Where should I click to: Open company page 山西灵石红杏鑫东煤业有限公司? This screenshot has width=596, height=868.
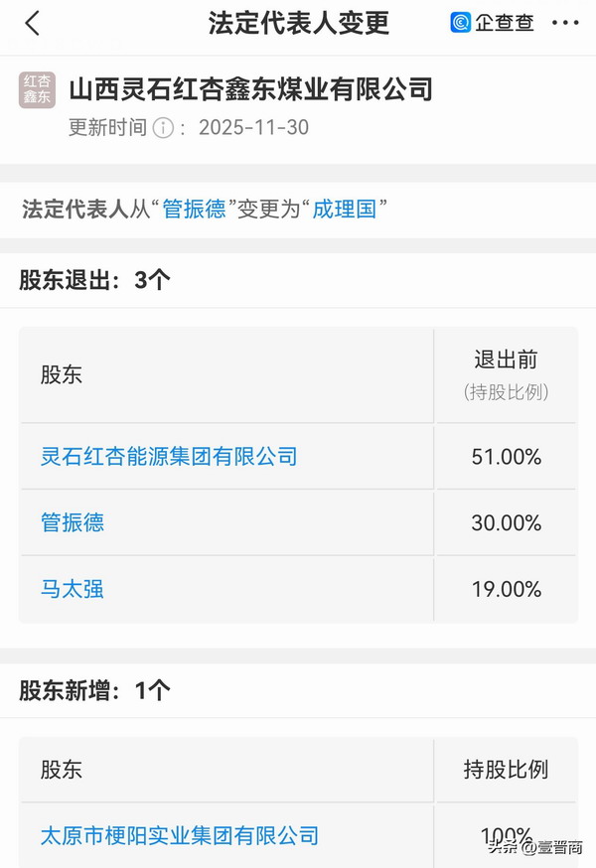[248, 88]
